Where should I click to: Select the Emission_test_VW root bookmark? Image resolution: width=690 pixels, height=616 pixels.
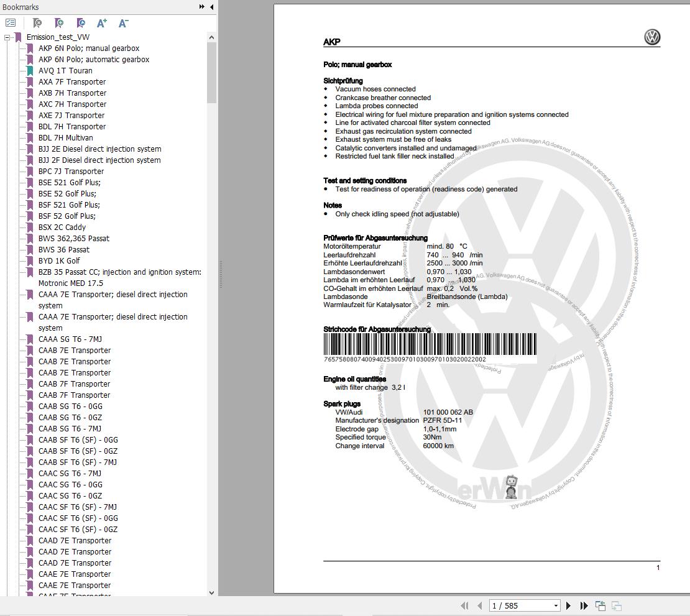[x=58, y=37]
